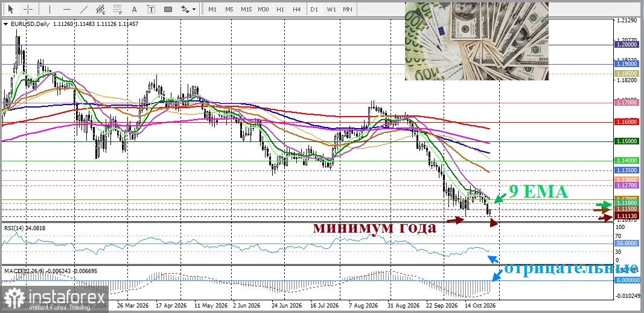
Task: Click the 16 Jul 2026 date label
Action: pos(324,306)
